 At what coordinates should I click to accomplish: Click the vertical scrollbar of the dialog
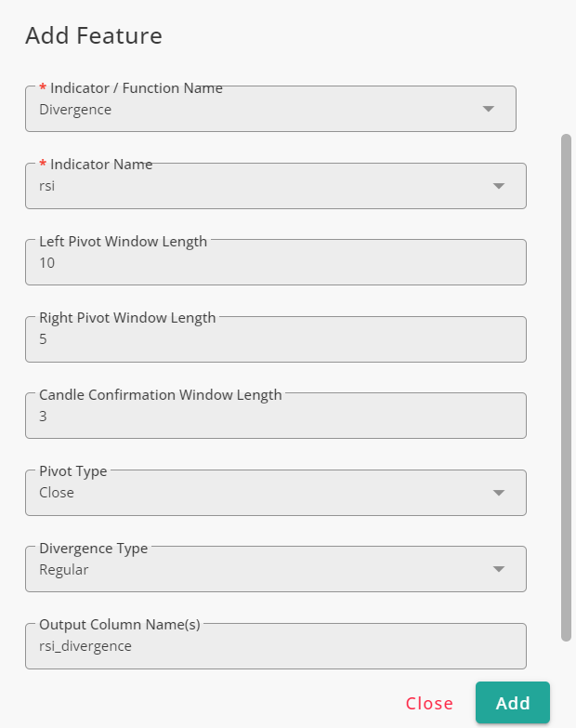(x=566, y=388)
